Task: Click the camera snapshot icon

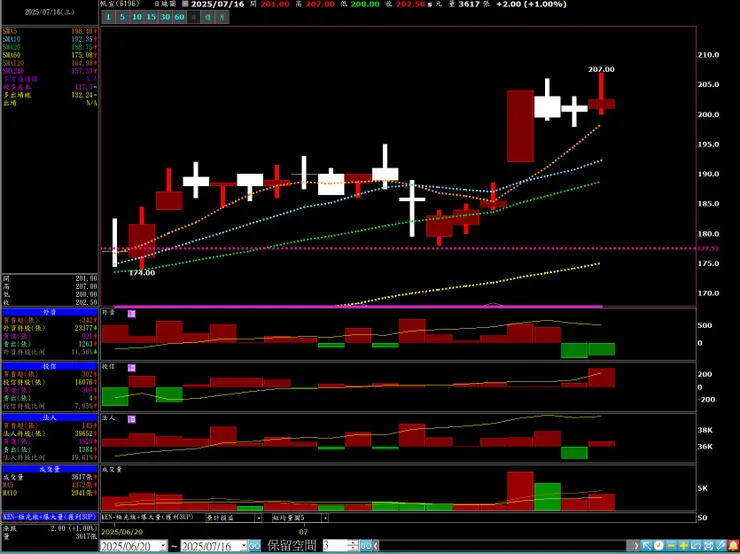Action: 708,546
